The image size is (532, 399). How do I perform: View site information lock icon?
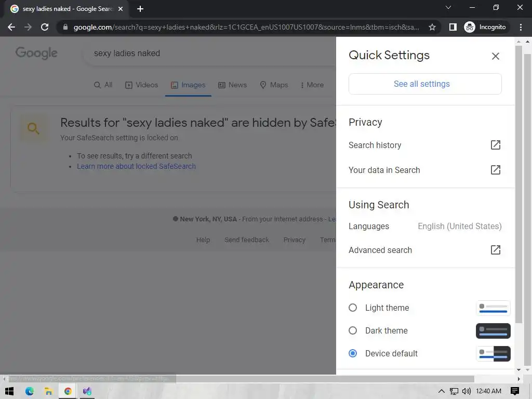tap(65, 27)
